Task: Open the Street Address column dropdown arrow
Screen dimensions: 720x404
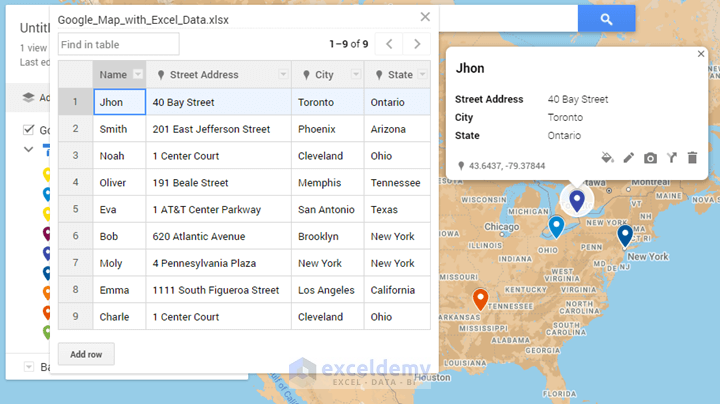Action: click(x=283, y=74)
